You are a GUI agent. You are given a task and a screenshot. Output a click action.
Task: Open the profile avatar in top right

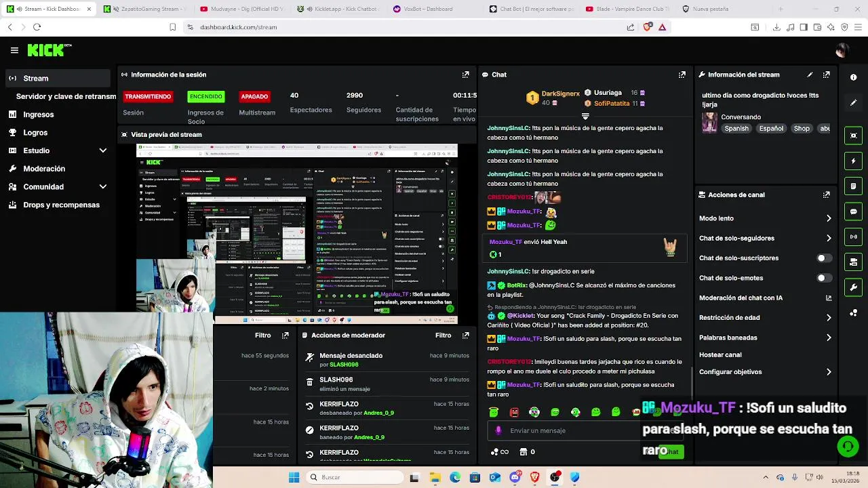[842, 50]
